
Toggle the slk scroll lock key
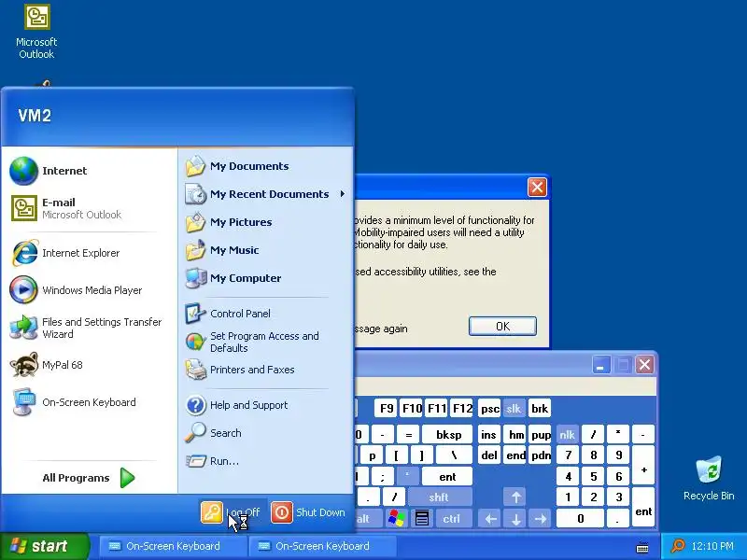click(x=513, y=409)
